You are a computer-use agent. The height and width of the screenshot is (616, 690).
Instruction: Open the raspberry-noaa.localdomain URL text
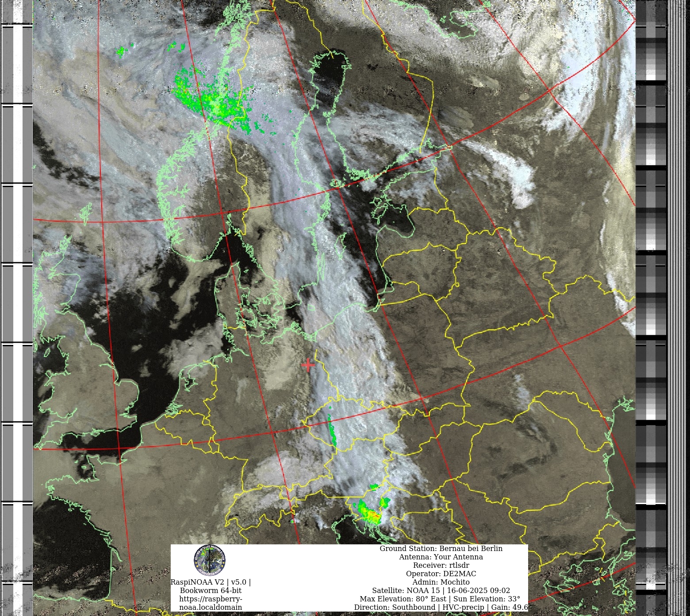coord(211,603)
